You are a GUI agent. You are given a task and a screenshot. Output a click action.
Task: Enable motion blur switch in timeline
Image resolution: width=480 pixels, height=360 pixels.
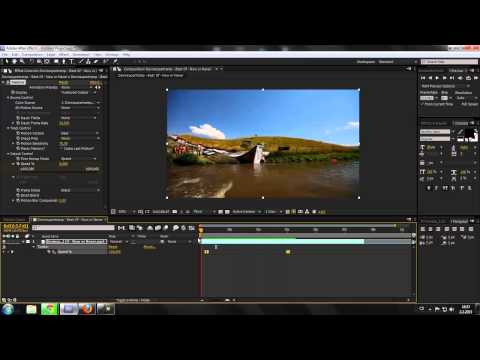point(166,228)
